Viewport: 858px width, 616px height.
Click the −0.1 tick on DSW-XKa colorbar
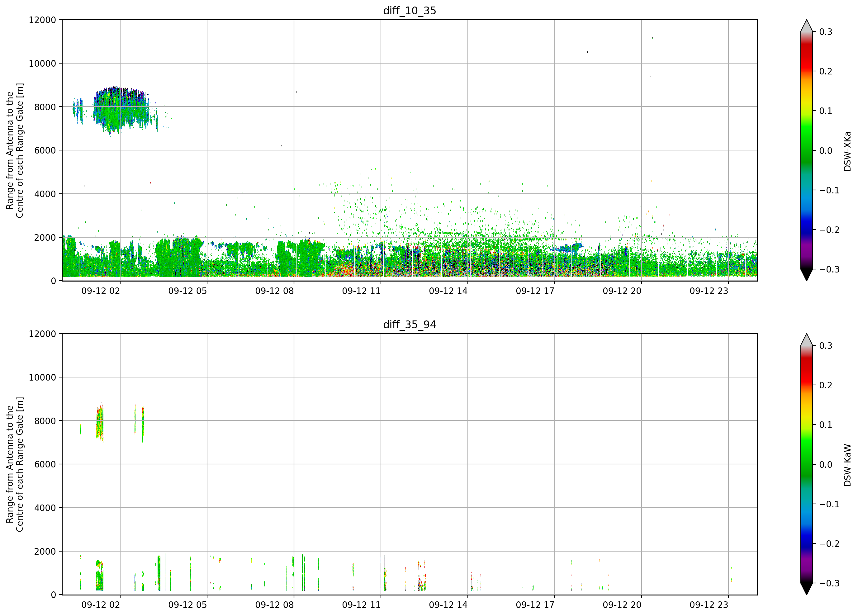coord(829,190)
